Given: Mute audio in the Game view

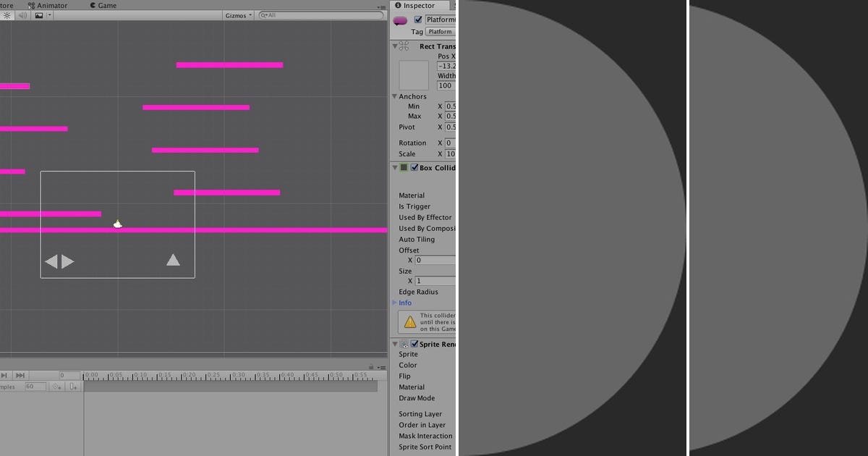Looking at the screenshot, I should [22, 14].
